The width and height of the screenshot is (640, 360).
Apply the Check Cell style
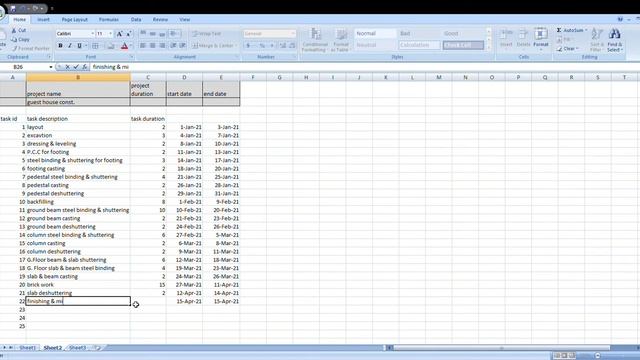[x=463, y=45]
